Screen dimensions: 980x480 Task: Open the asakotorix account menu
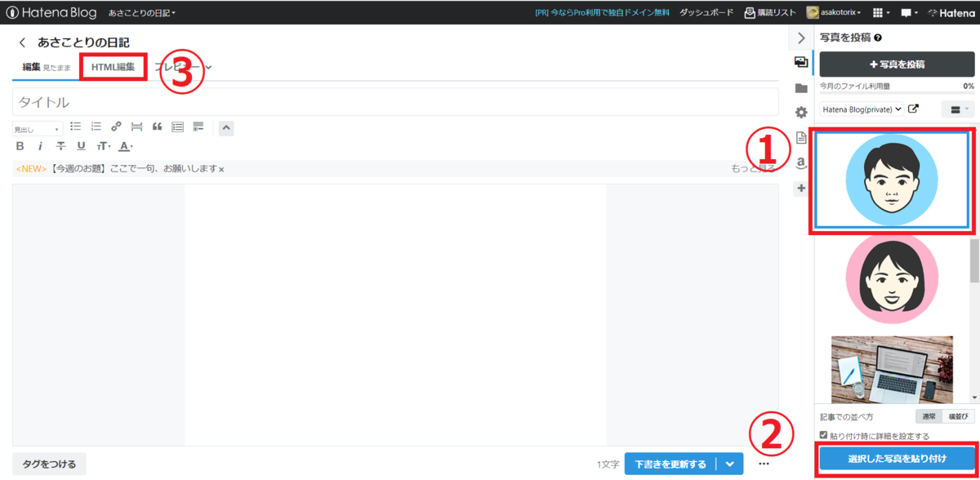(834, 12)
